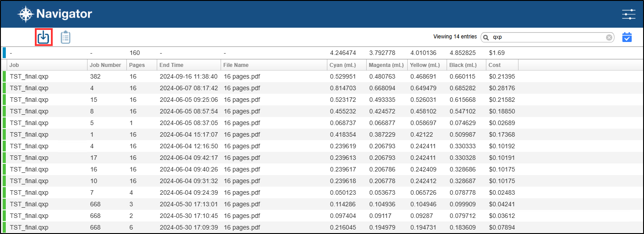Click end time 2024-06-04 09:40:26
This screenshot has height=234, width=644.
tap(188, 169)
